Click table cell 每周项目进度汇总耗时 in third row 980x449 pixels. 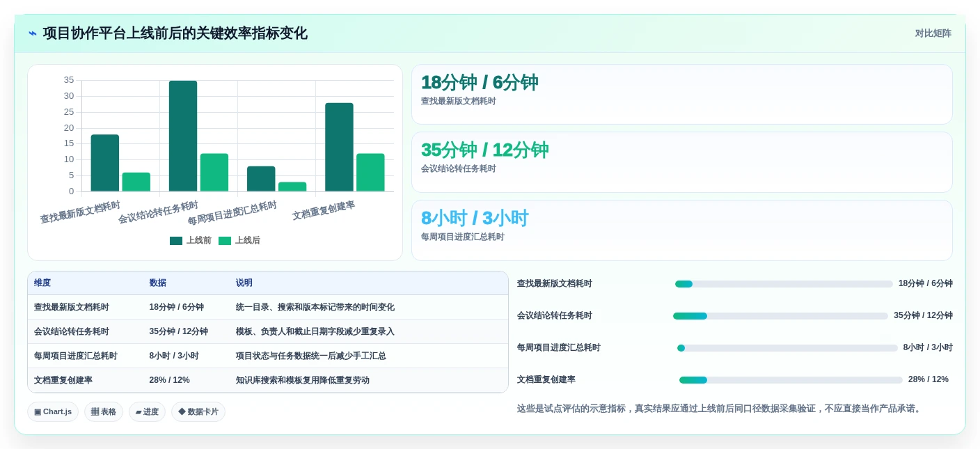coord(76,356)
